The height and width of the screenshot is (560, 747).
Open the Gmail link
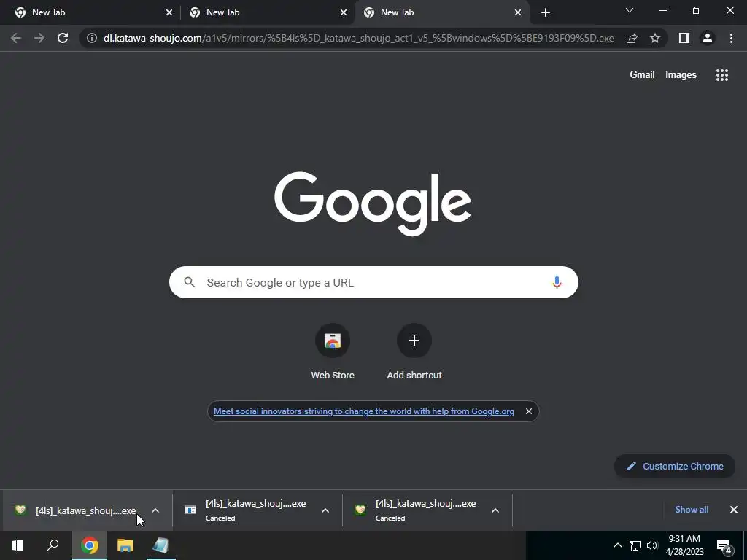(x=642, y=75)
